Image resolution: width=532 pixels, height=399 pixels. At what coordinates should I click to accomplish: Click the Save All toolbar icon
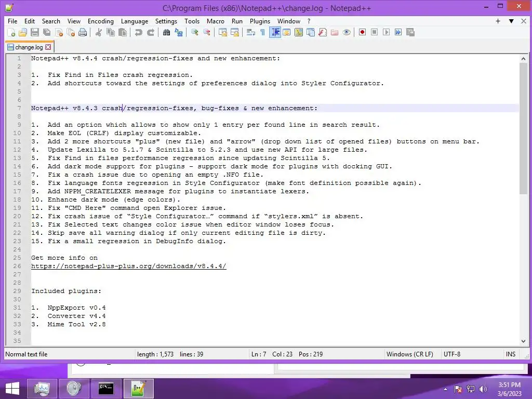click(47, 32)
